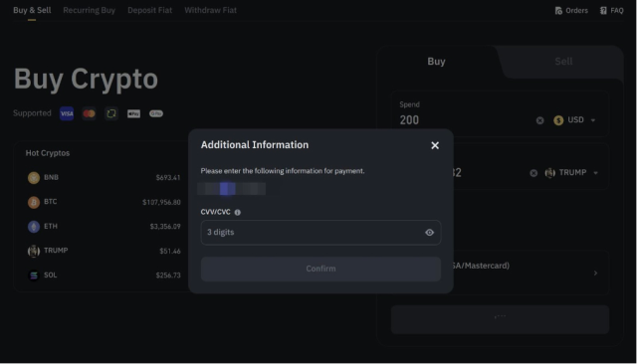Click the Mastercard supported payment icon
This screenshot has height=364, width=637.
(89, 113)
